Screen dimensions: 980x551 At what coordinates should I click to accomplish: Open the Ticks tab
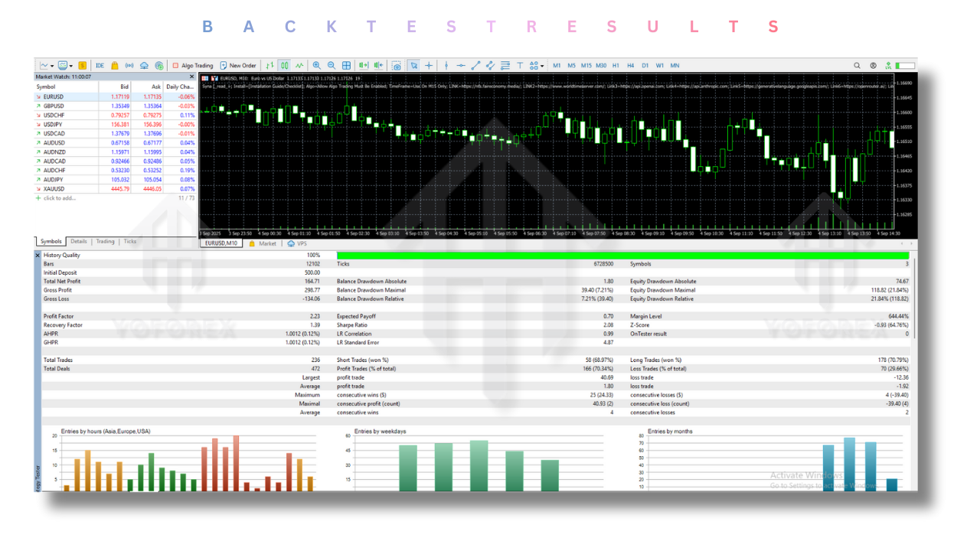point(129,242)
